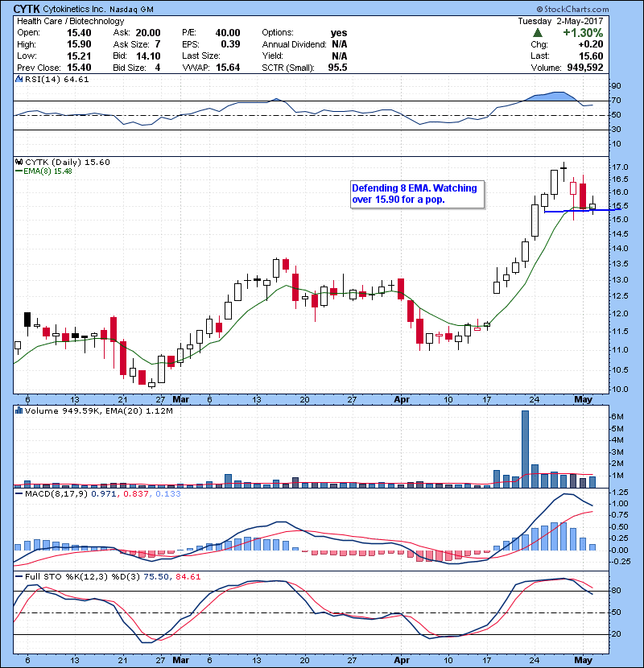Click the 10.0 price axis label

tap(620, 389)
